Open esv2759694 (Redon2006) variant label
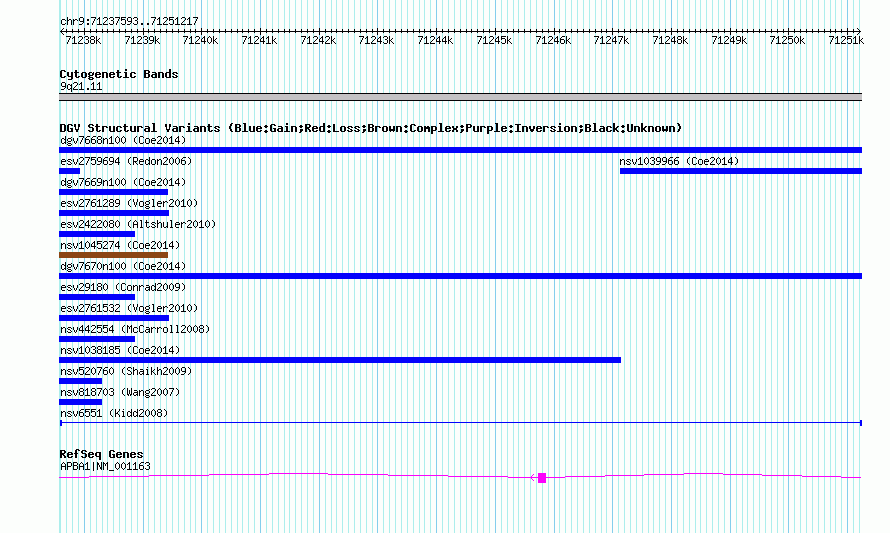This screenshot has width=890, height=533. [126, 161]
